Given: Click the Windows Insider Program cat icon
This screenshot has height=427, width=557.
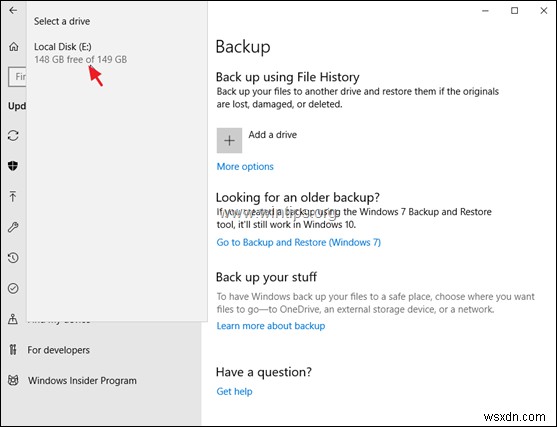Looking at the screenshot, I should point(13,380).
